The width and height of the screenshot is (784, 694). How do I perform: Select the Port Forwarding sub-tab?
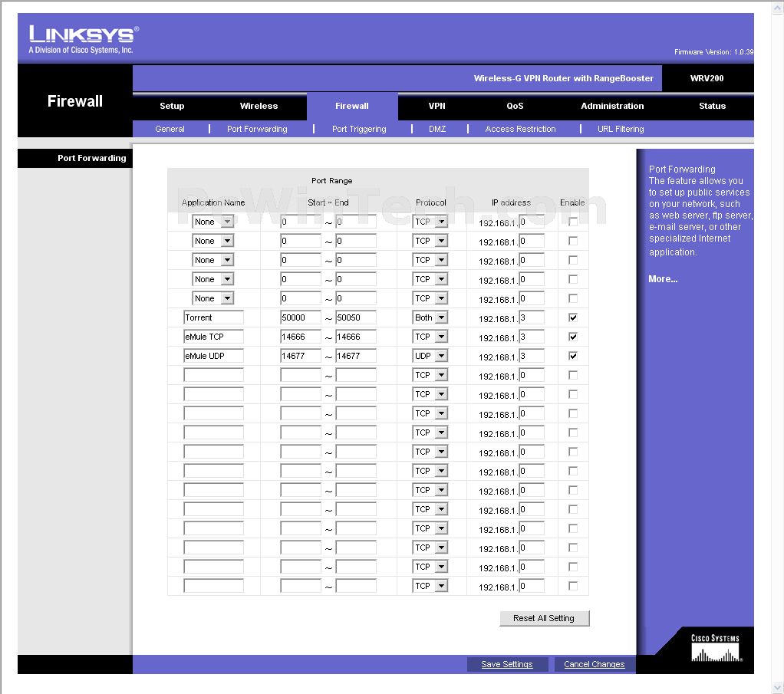tap(257, 129)
